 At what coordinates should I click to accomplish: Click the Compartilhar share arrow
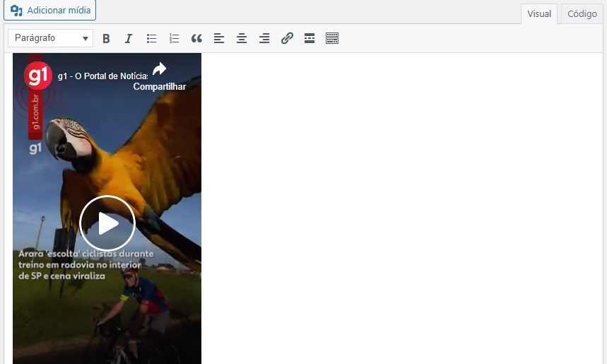pyautogui.click(x=160, y=69)
